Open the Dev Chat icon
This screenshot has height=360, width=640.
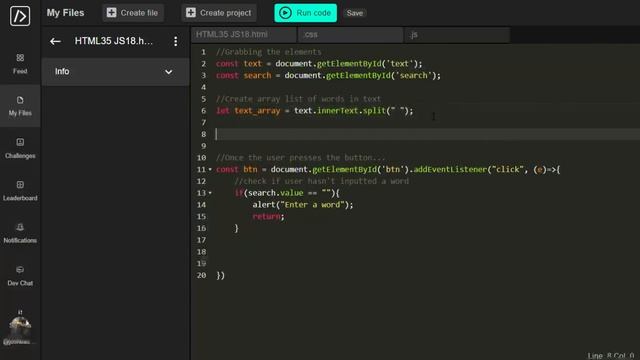tap(20, 269)
